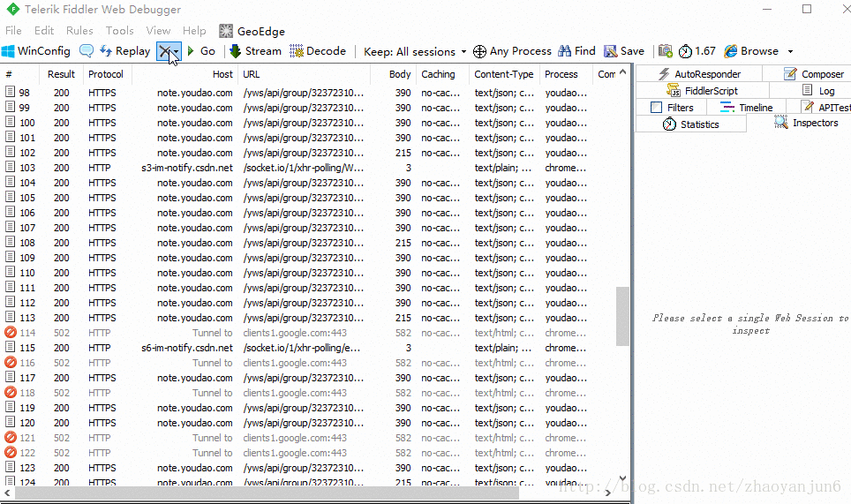
Task: Open the FiddlerScript tab
Action: [x=703, y=91]
